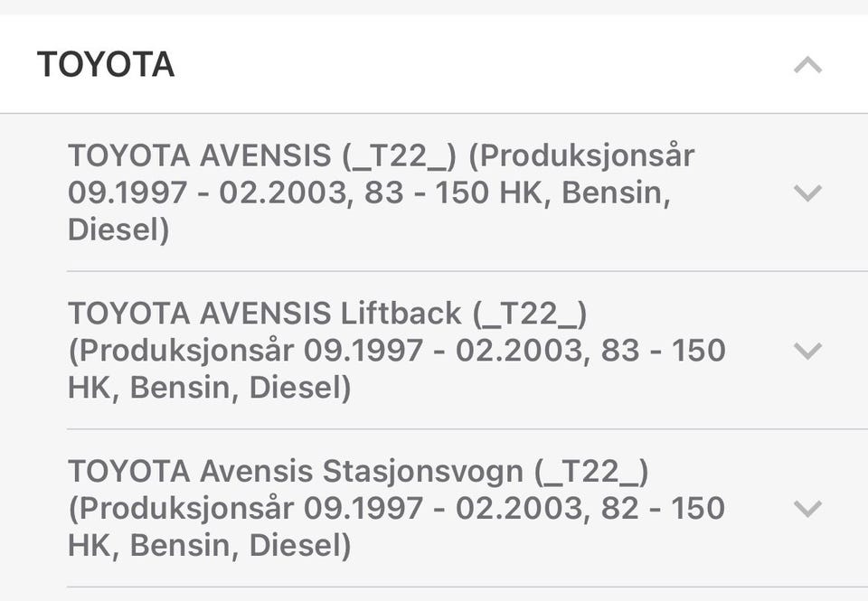
Task: Click the first row's trailing word Diesel)
Action: tap(118, 230)
